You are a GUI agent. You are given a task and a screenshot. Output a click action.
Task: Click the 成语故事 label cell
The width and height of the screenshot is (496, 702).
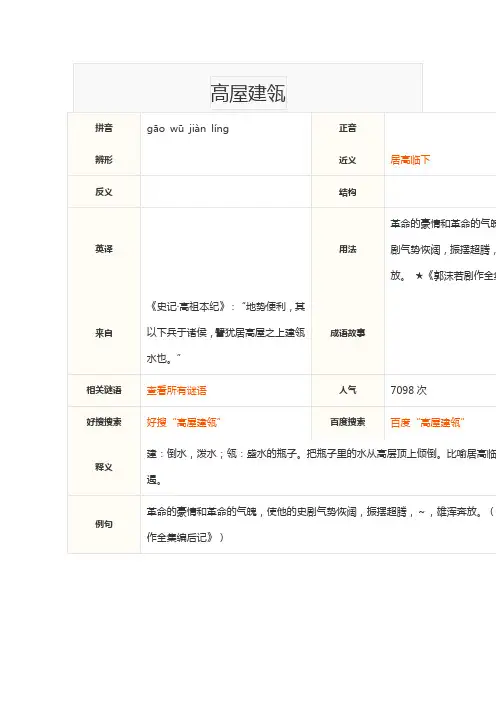coord(347,333)
